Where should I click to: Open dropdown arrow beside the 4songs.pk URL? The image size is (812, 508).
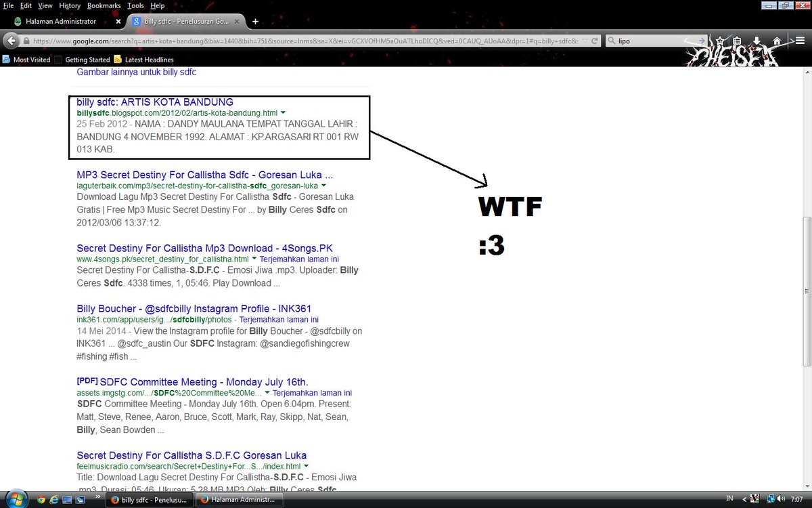[x=254, y=259]
